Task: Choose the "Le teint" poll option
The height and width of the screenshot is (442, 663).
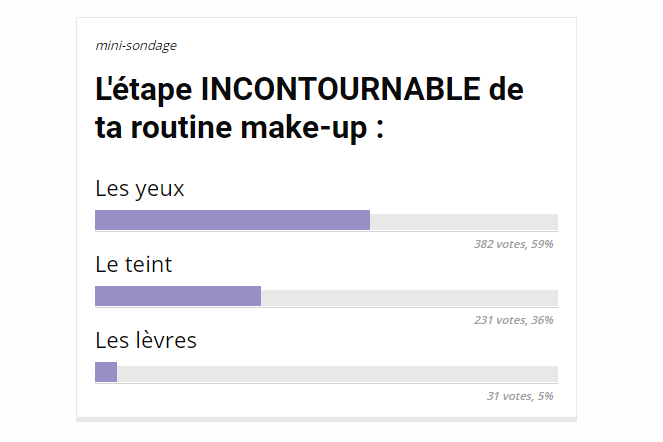Action: [x=133, y=265]
